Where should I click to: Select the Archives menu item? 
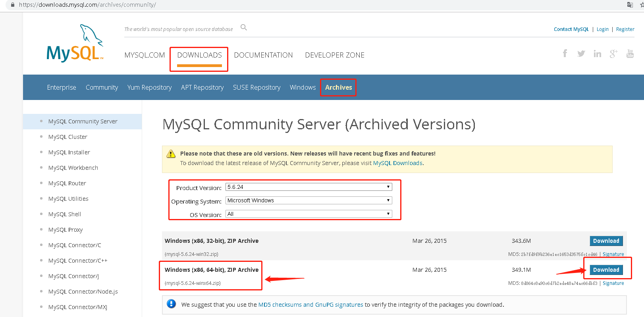[x=338, y=87]
